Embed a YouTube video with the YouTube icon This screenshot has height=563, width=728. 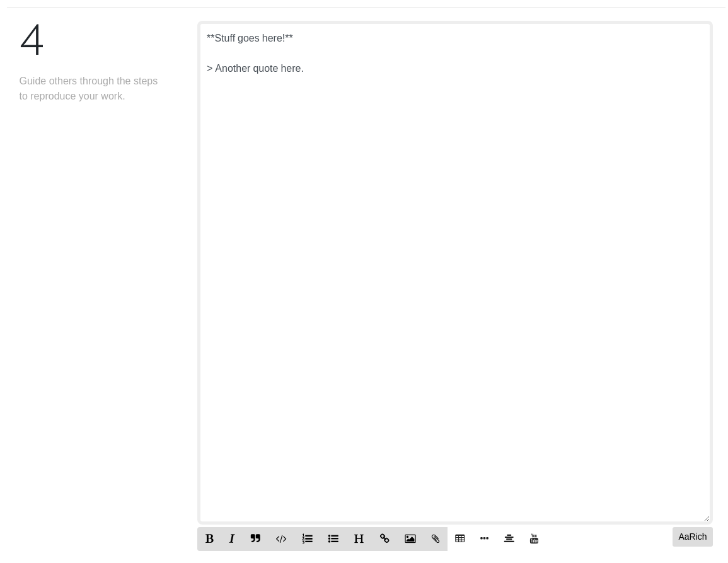[x=534, y=538]
